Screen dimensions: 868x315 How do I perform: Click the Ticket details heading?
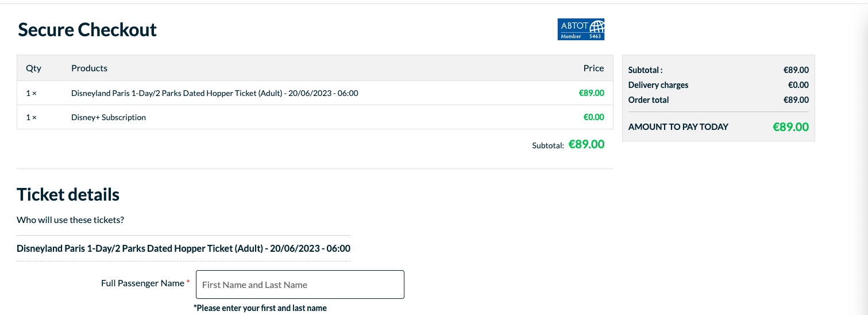coord(68,194)
